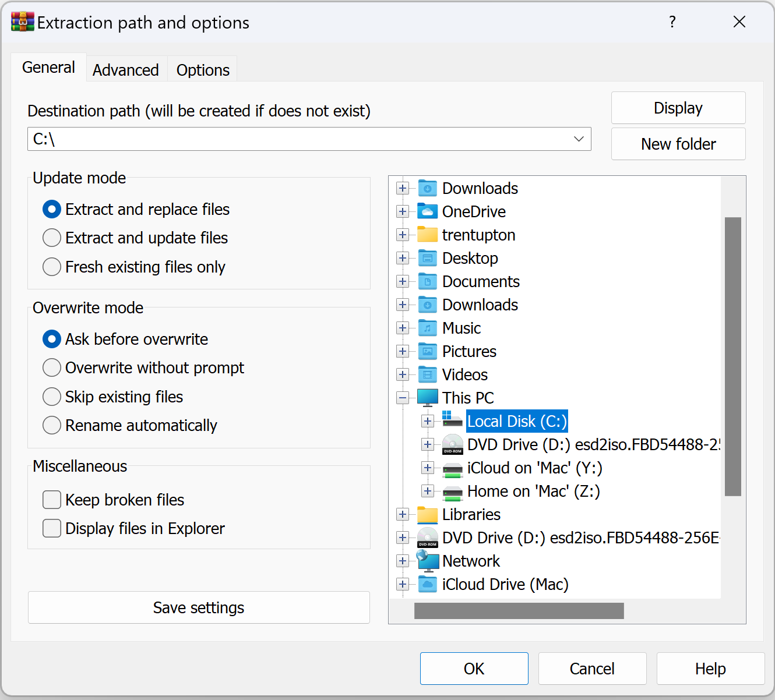Select the Videos tree item label
The width and height of the screenshot is (775, 700).
tap(465, 374)
